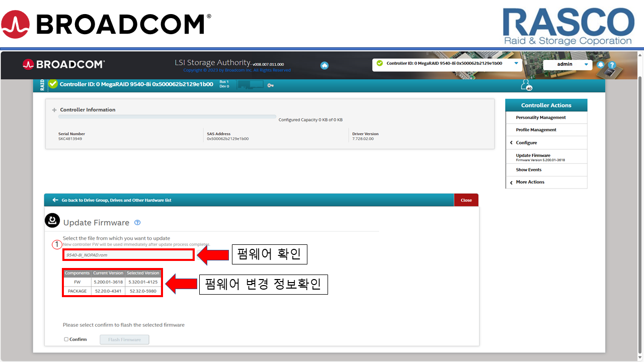Image resolution: width=644 pixels, height=362 pixels.
Task: Click the FW current version 5.200.01-3618 cell
Action: (108, 282)
